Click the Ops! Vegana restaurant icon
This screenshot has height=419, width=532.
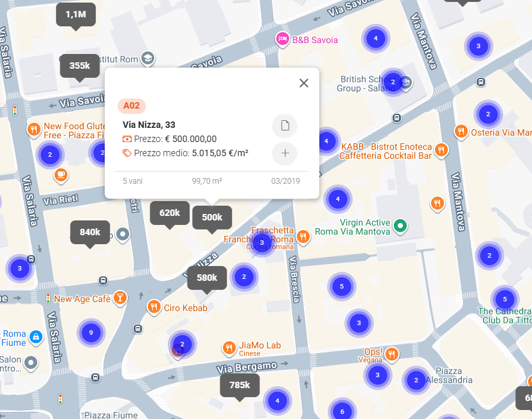(391, 354)
